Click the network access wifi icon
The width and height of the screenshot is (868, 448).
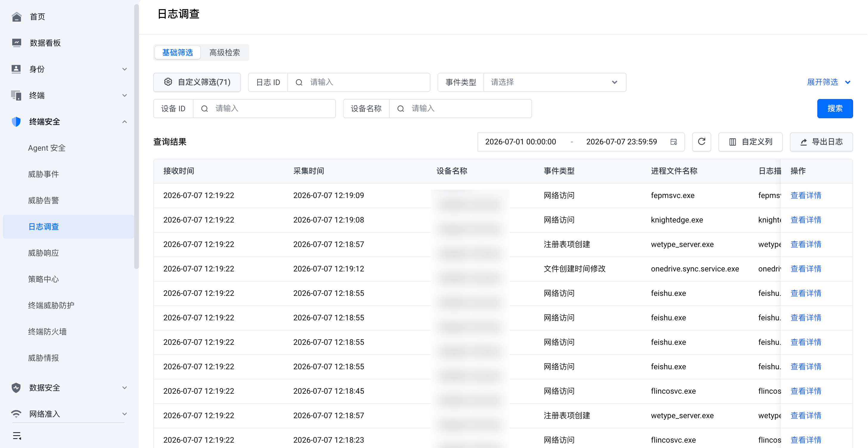tap(16, 414)
